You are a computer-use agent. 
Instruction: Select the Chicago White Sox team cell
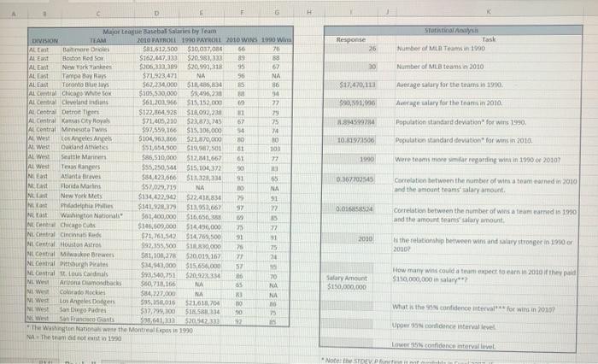[x=97, y=93]
